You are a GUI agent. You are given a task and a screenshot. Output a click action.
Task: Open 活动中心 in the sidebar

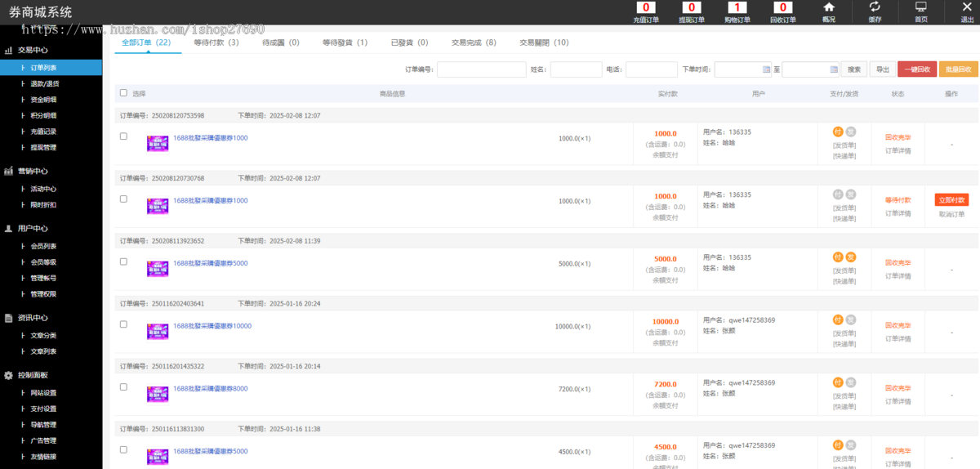pos(44,189)
